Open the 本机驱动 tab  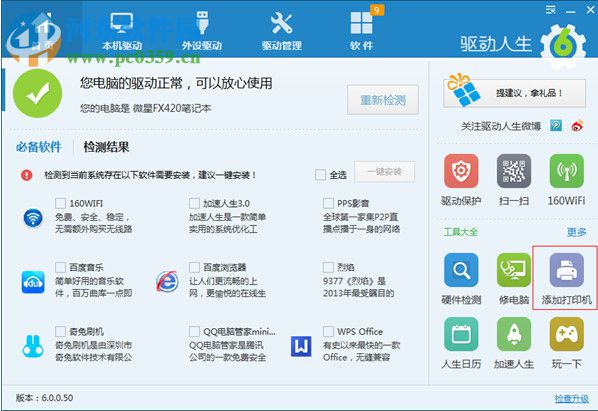[122, 31]
